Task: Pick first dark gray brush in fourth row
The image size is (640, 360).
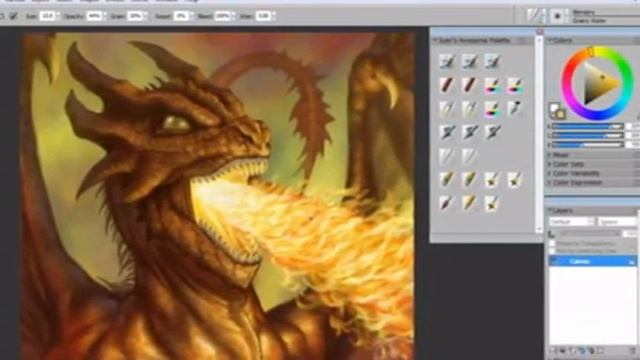Action: coord(447,132)
